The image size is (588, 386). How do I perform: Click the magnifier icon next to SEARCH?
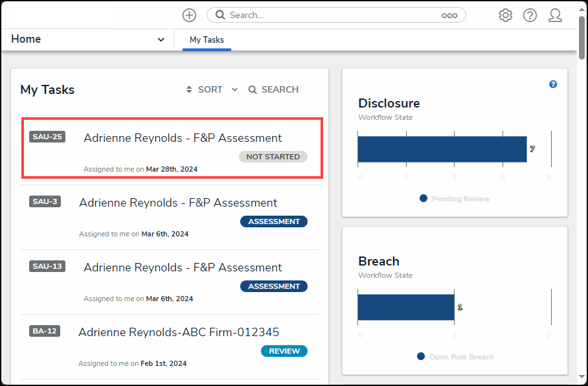[x=252, y=89]
